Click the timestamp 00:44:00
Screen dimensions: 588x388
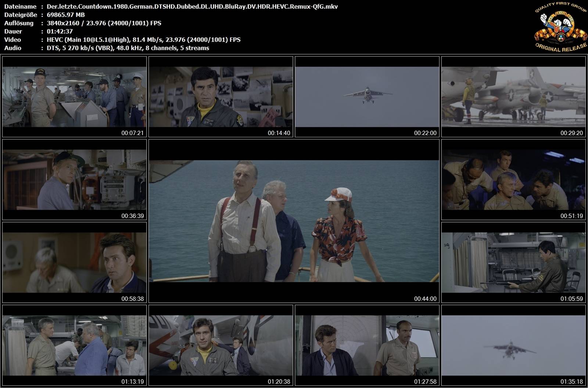tap(425, 299)
